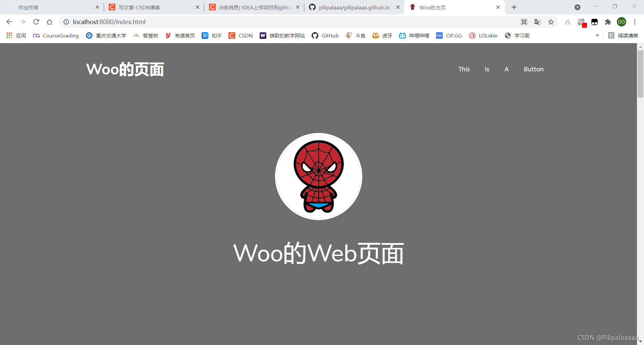
Task: Click the Button nav link
Action: point(534,69)
